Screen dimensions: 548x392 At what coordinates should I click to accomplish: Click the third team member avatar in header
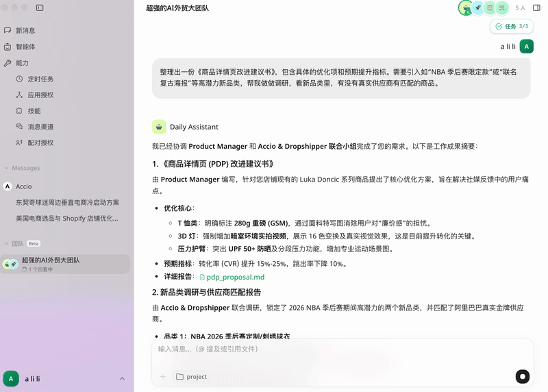(490, 8)
